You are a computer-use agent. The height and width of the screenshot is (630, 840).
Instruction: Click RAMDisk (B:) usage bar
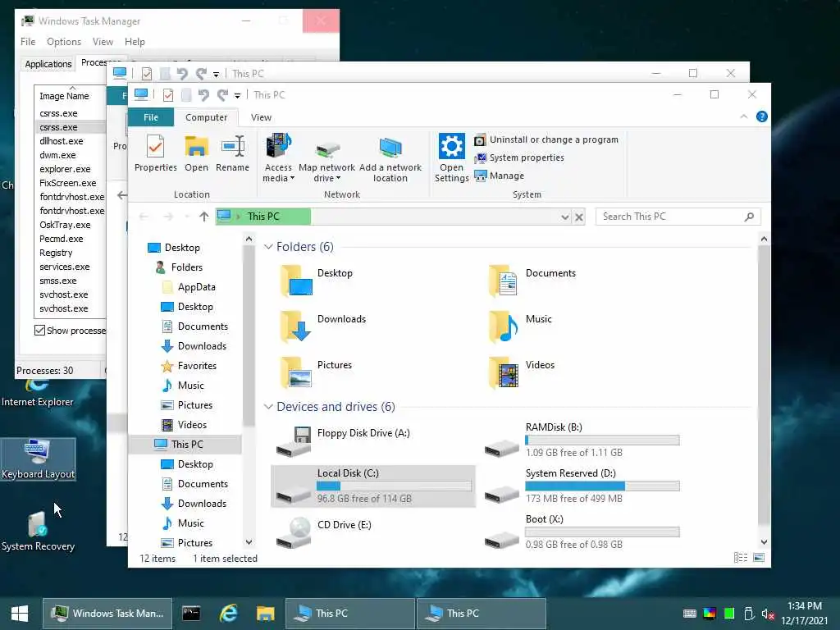(x=602, y=441)
